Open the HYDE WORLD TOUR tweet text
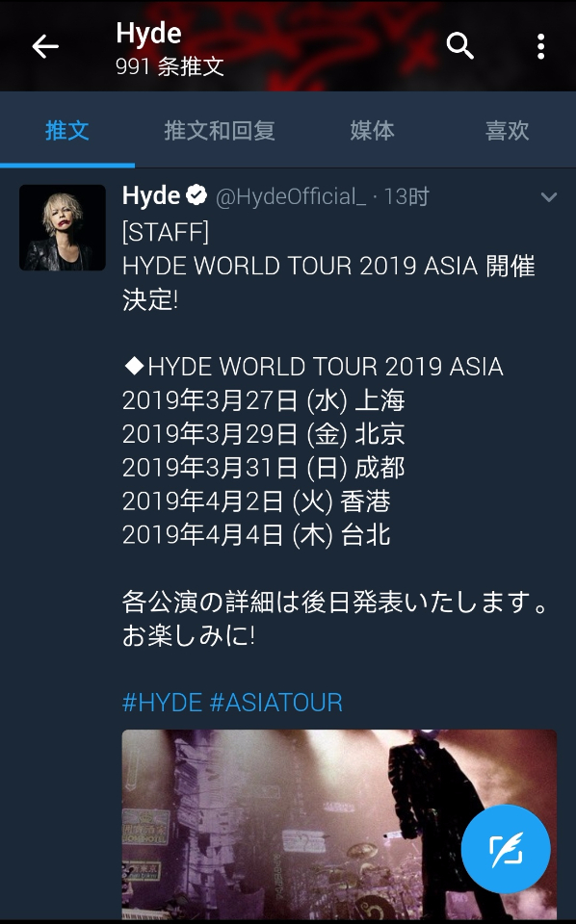576x924 pixels. click(x=334, y=434)
